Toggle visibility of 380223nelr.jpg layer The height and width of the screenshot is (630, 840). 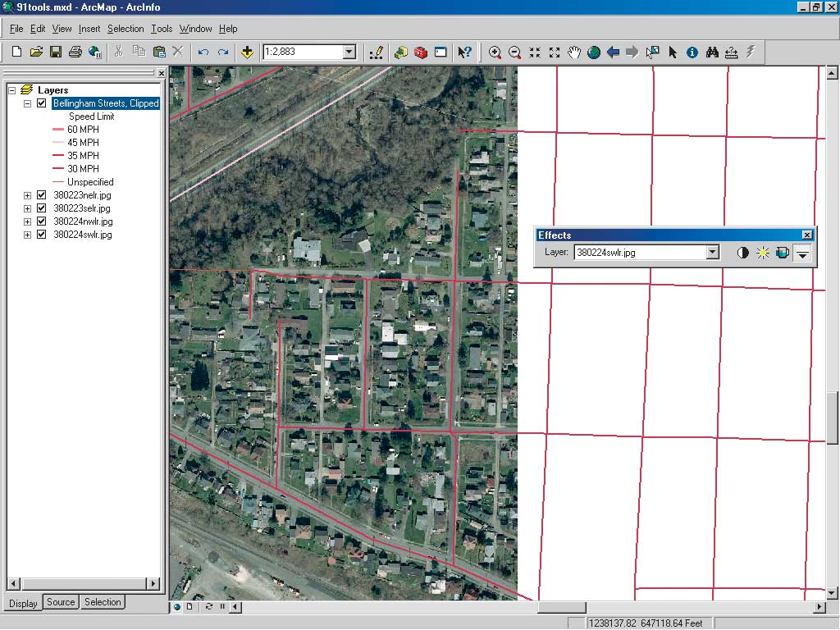tap(41, 195)
